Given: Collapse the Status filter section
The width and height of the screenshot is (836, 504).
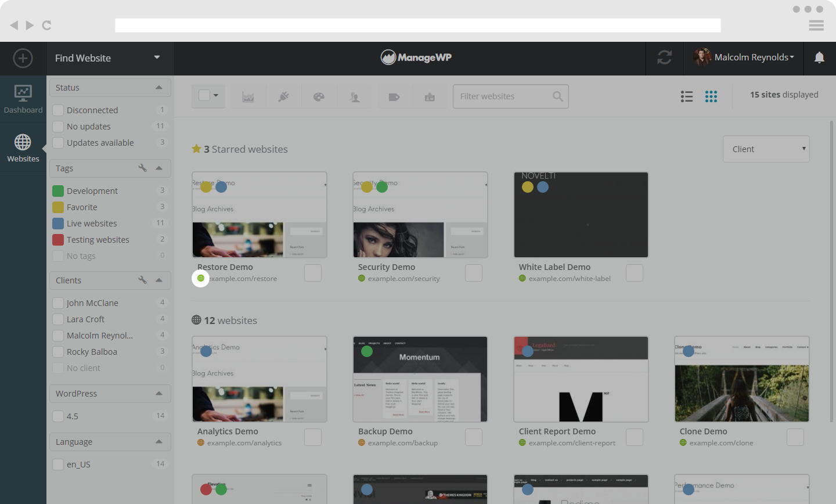Looking at the screenshot, I should pyautogui.click(x=159, y=87).
